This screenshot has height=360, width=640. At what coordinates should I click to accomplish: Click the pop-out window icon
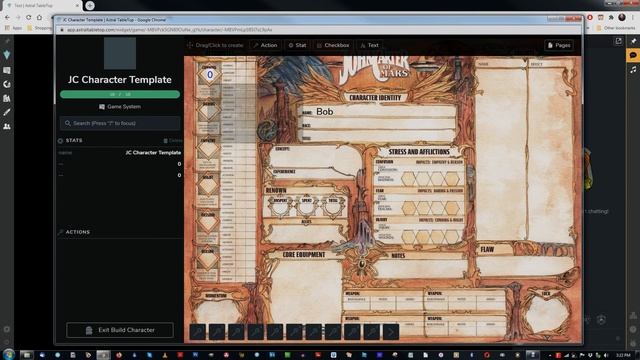coord(618,41)
